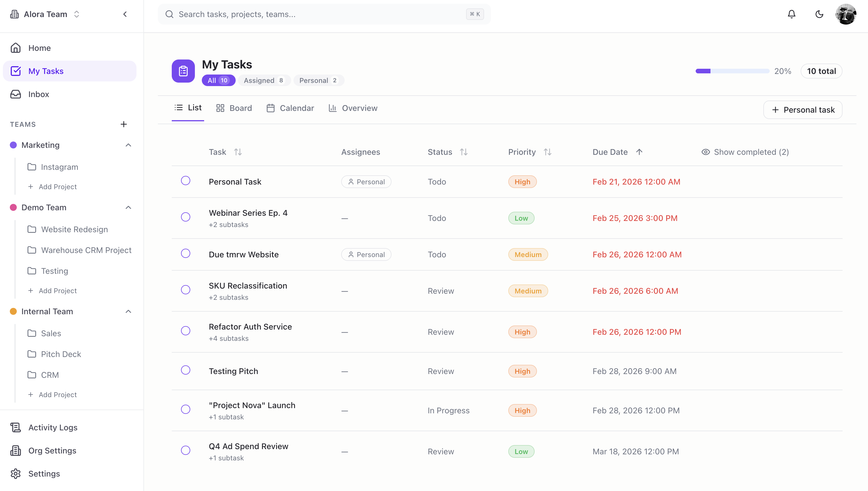Screen dimensions: 868x491
Task: Mark Personal Task as complete
Action: (x=186, y=181)
